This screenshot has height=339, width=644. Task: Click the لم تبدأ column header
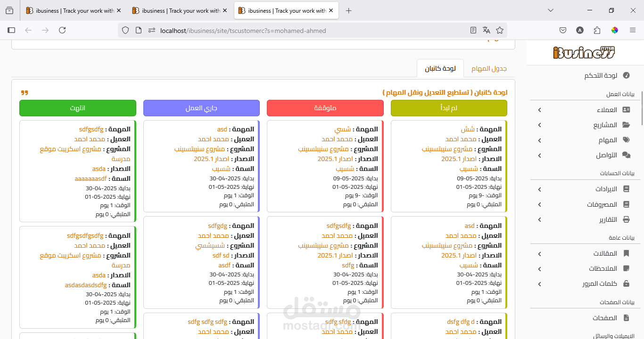pos(449,108)
